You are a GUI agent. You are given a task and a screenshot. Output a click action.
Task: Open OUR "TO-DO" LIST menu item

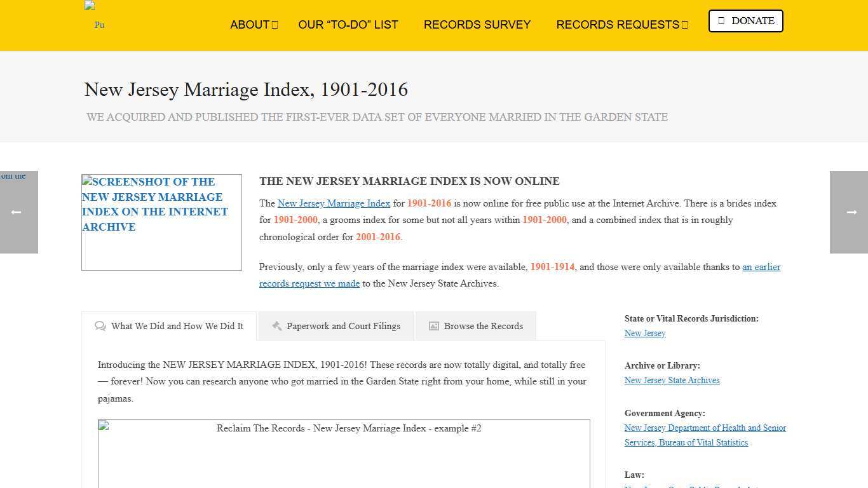(348, 25)
